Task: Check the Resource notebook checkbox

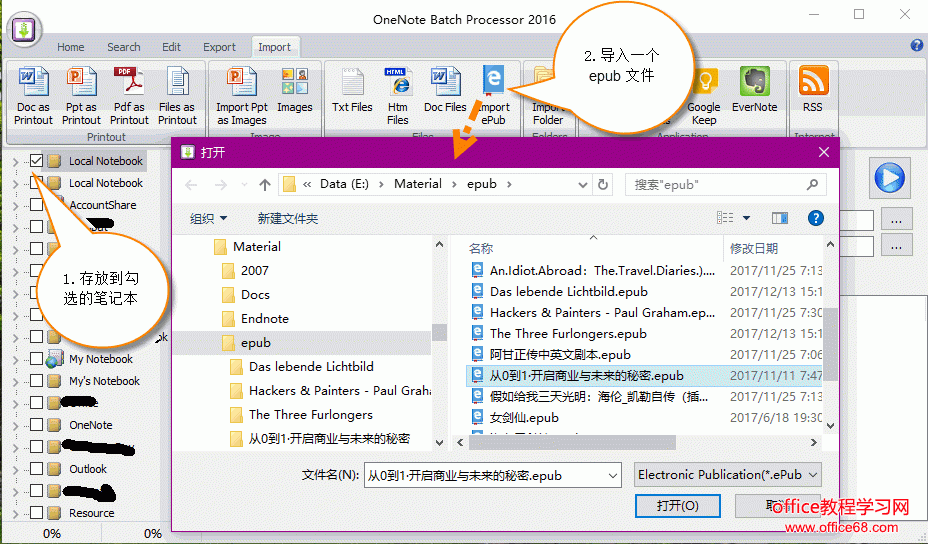Action: pyautogui.click(x=36, y=513)
